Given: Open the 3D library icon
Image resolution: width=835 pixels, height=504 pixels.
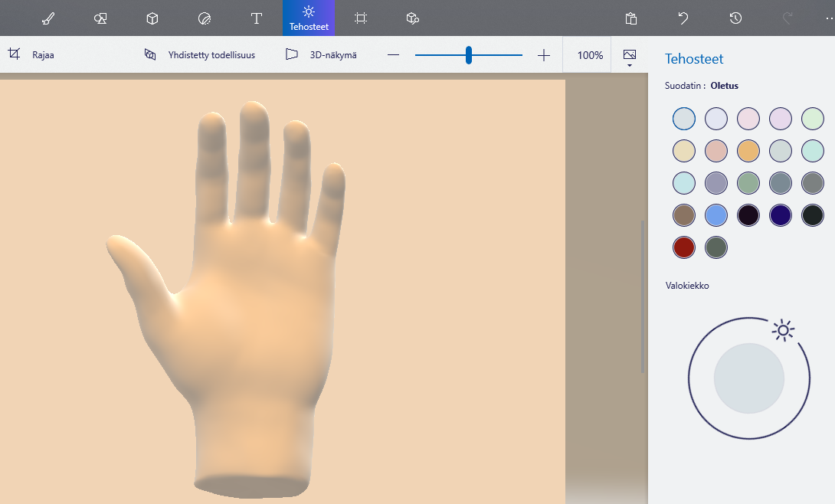Looking at the screenshot, I should click(x=413, y=18).
